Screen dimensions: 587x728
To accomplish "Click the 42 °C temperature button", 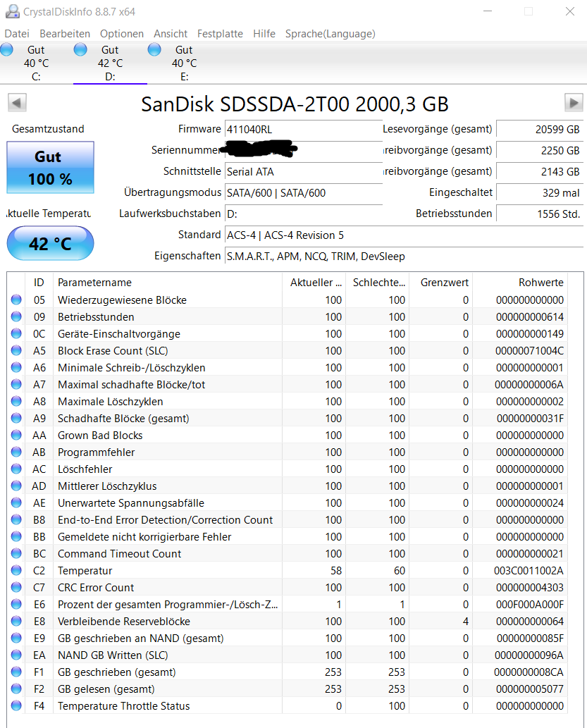I will pyautogui.click(x=50, y=243).
